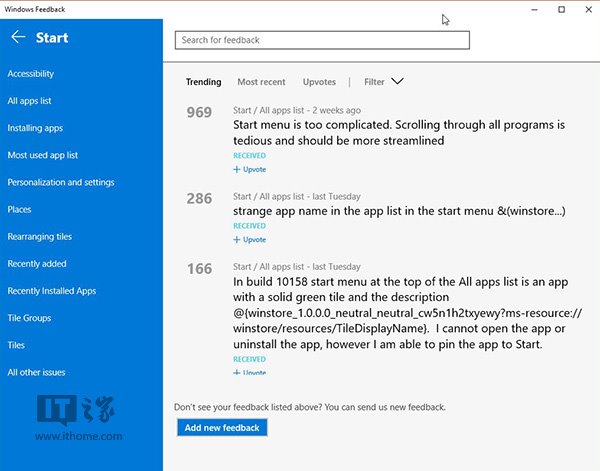Select the All apps list category

(x=29, y=101)
